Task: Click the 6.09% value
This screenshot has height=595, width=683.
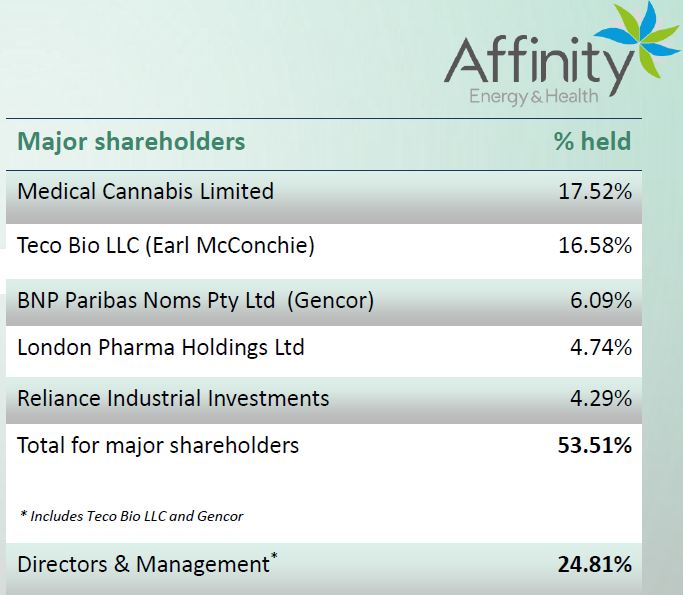Action: pos(600,299)
